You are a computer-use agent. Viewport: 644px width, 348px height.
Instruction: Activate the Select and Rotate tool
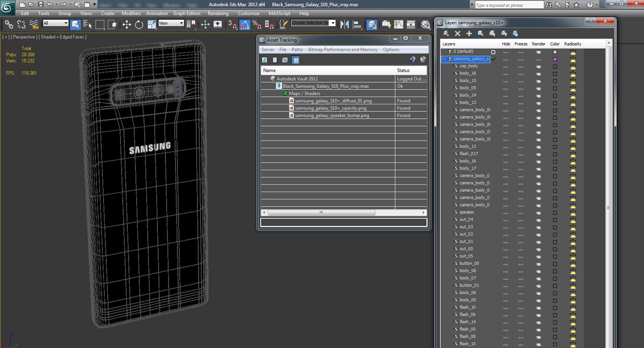pyautogui.click(x=139, y=24)
